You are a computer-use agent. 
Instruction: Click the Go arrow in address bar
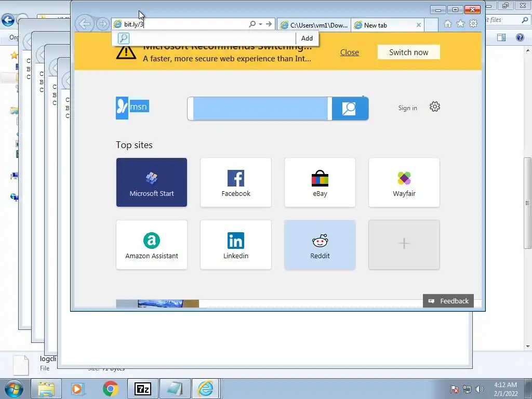(x=269, y=24)
